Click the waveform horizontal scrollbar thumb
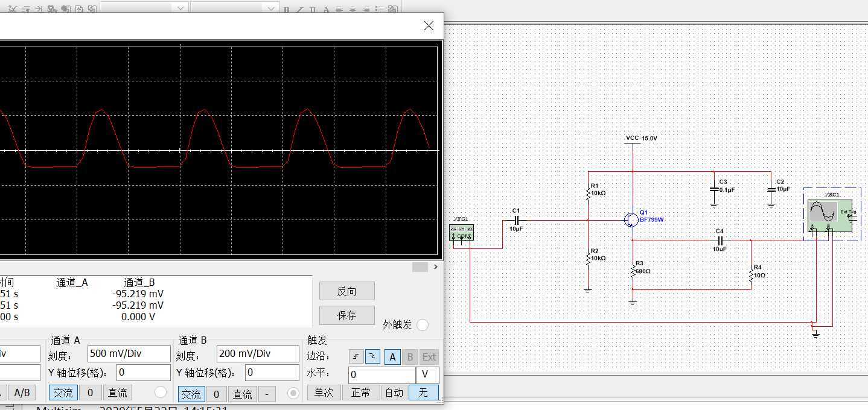Image resolution: width=868 pixels, height=410 pixels. click(420, 266)
